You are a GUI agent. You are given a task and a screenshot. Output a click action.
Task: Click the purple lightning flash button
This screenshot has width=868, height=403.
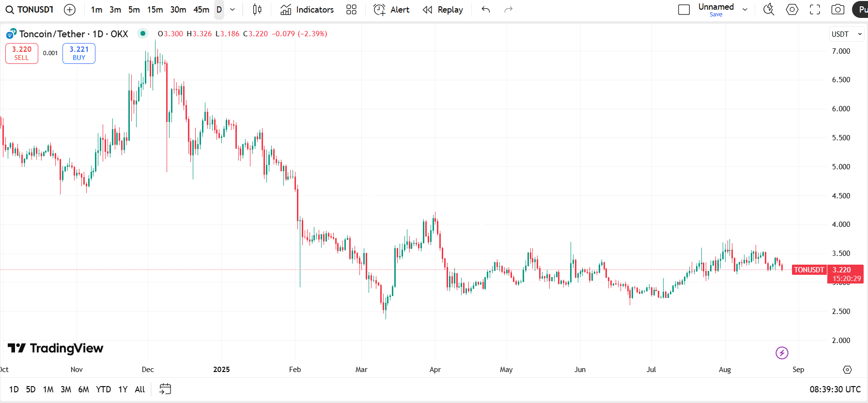coord(782,353)
